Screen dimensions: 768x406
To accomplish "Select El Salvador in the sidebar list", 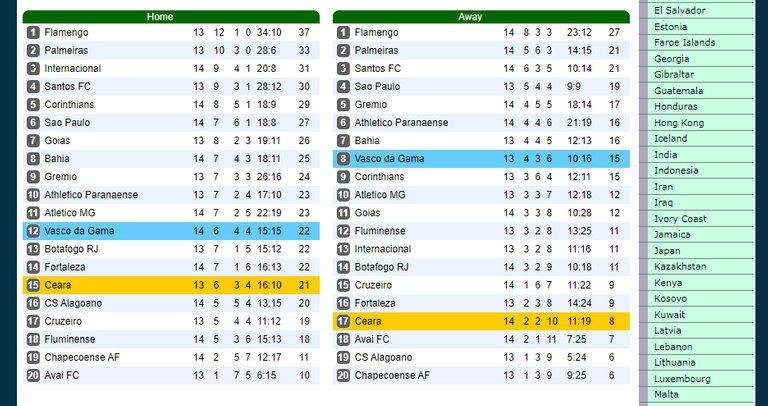I will [680, 11].
